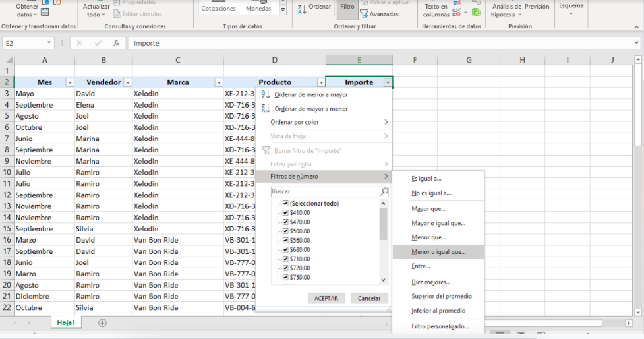Uncheck the $710.00 checkbox
644x339 pixels.
pyautogui.click(x=285, y=259)
